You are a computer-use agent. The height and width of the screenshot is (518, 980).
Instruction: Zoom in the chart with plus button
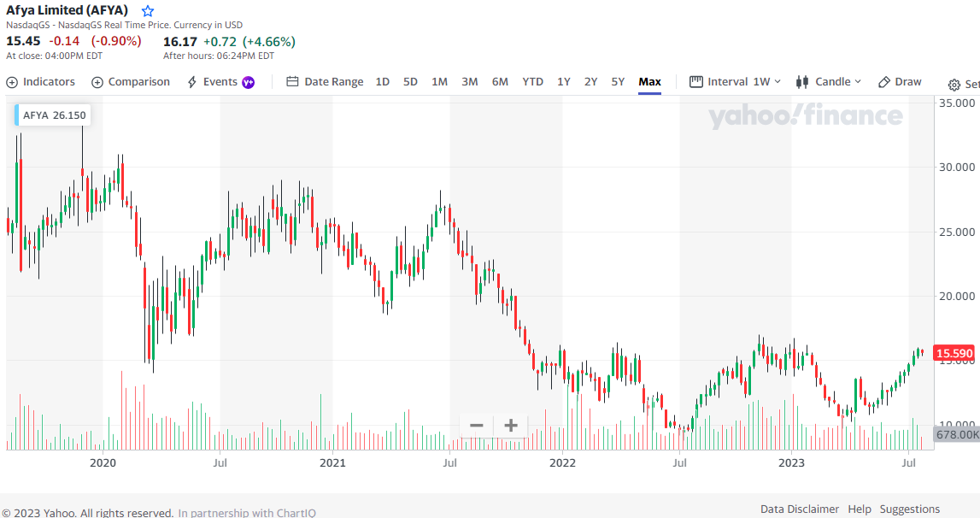tap(511, 426)
